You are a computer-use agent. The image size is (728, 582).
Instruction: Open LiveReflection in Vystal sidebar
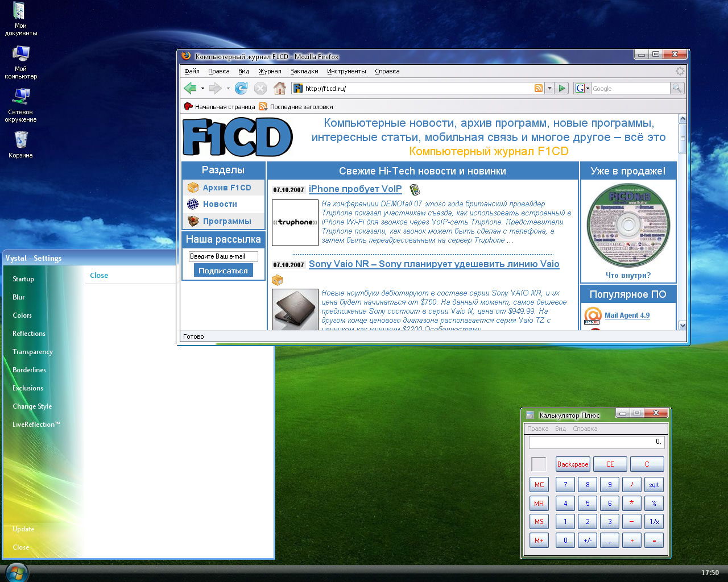coord(36,425)
